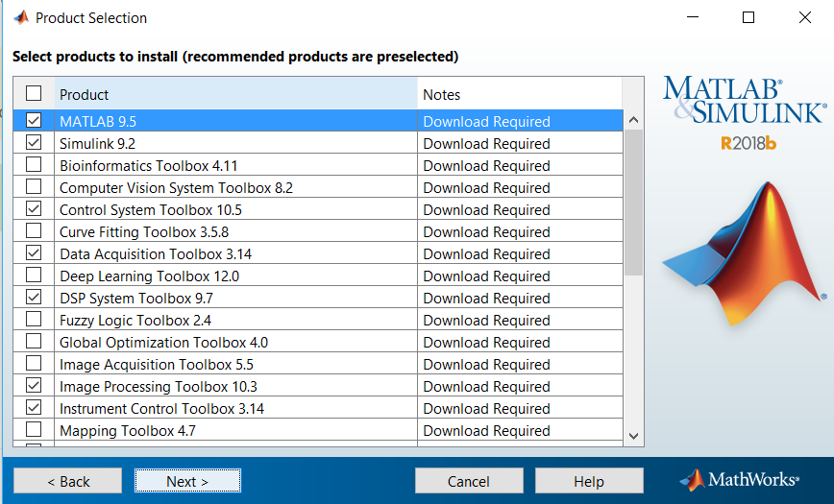Click the scrollbar down arrow
834x504 pixels.
point(633,435)
